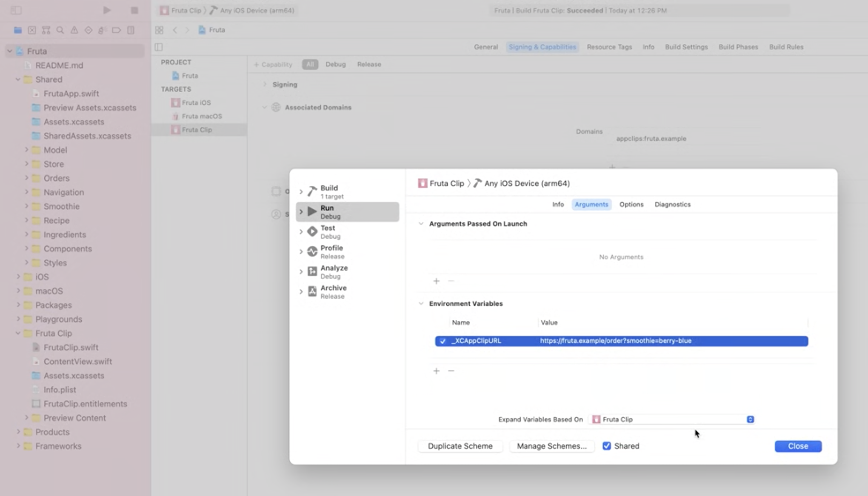Viewport: 868px width, 496px height.
Task: Add an environment variable with plus
Action: coord(436,371)
